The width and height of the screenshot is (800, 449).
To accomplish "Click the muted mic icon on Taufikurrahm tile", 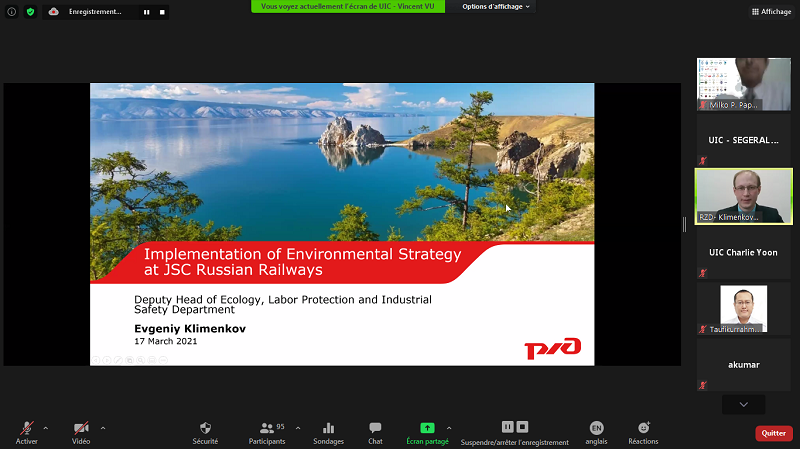I will 703,330.
